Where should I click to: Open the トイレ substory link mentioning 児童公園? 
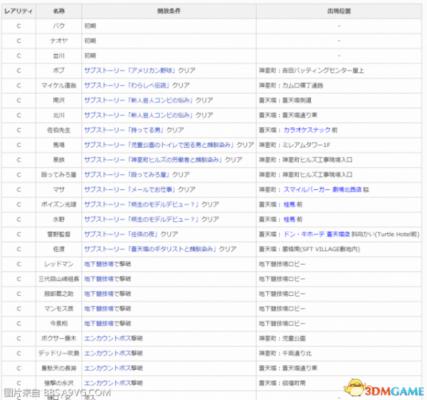169,145
